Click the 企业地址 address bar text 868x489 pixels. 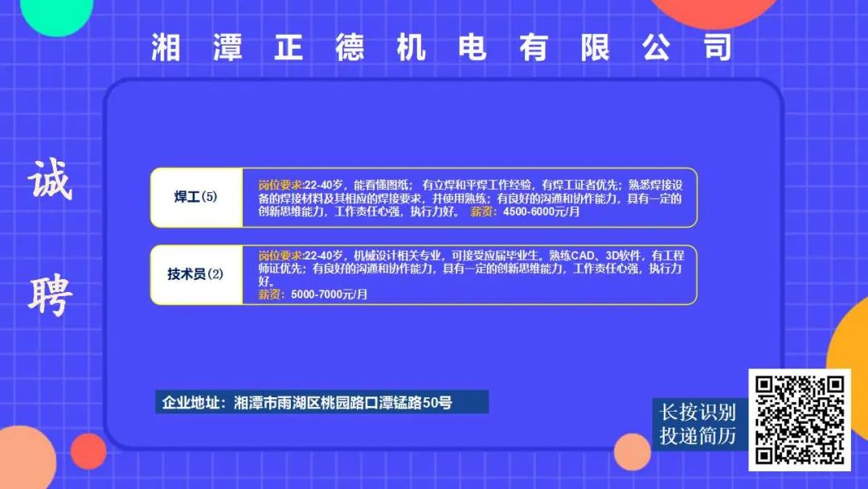(307, 402)
